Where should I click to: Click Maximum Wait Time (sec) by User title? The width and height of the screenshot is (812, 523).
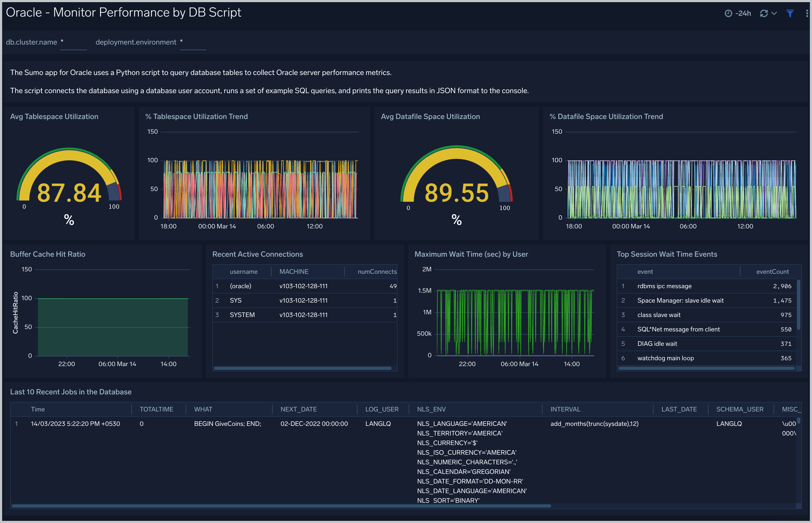[x=471, y=254]
